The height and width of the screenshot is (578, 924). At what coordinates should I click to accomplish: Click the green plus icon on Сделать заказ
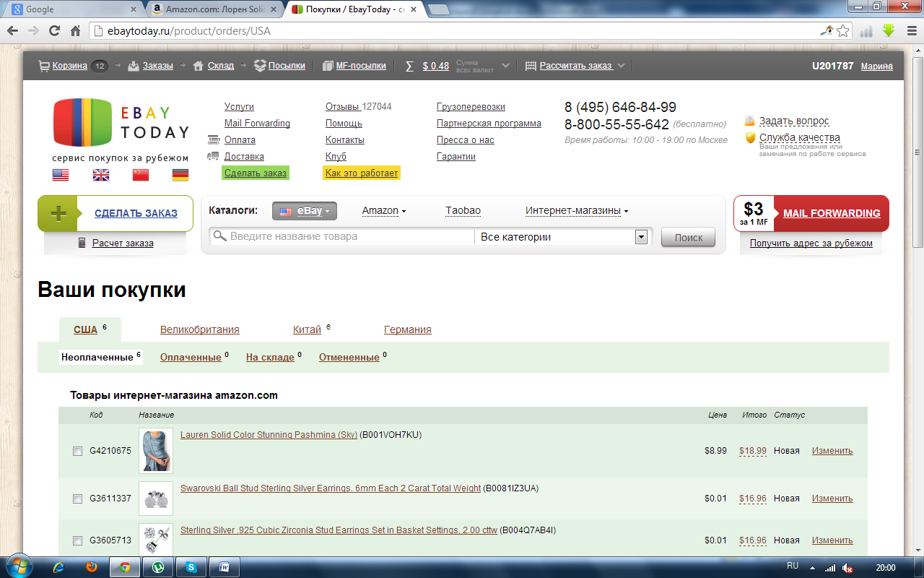[58, 214]
